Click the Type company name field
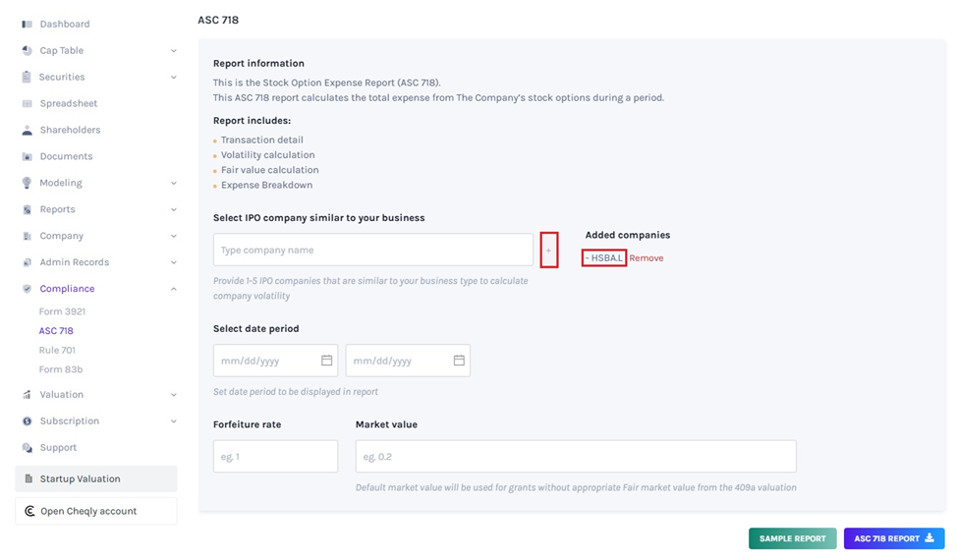Image resolution: width=957 pixels, height=560 pixels. 373,251
